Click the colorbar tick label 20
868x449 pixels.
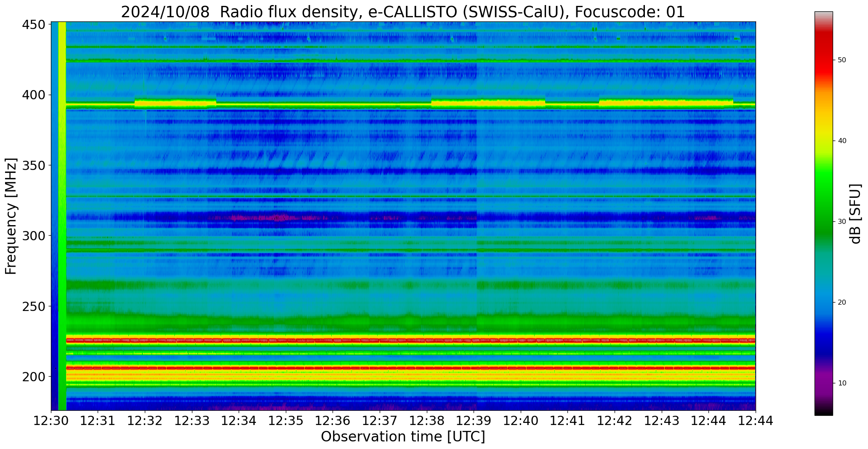coord(842,303)
